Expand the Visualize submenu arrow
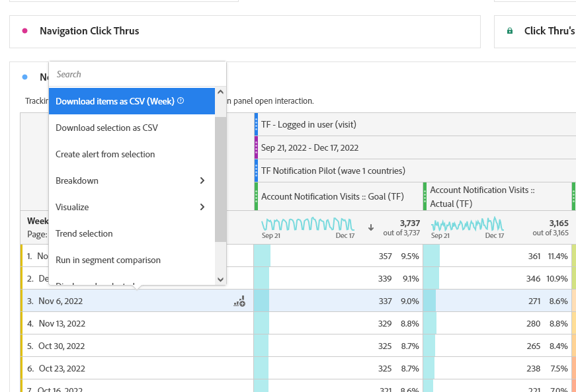The image size is (576, 392). tap(202, 207)
